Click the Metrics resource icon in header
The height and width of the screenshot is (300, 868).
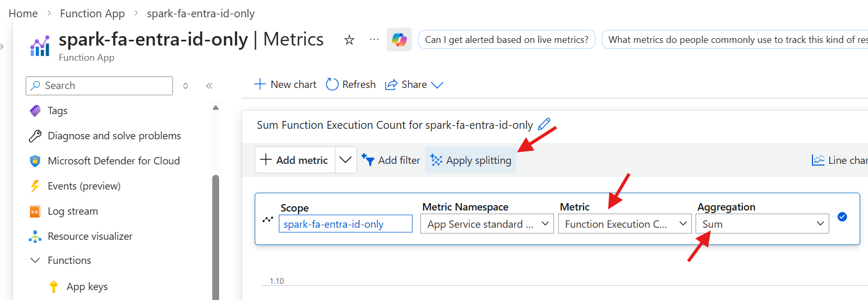[40, 46]
